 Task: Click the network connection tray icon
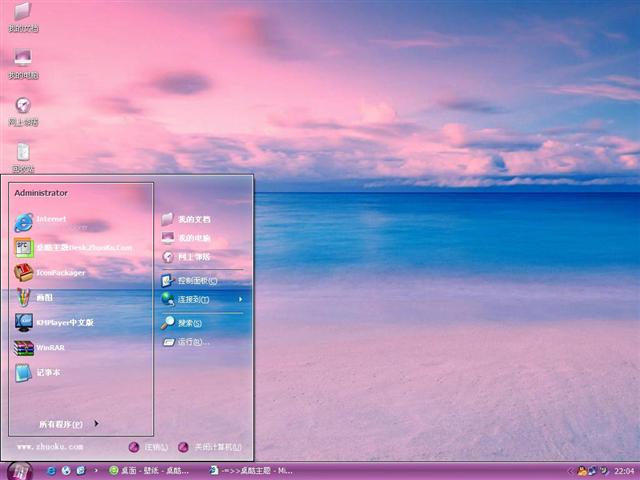[x=592, y=471]
